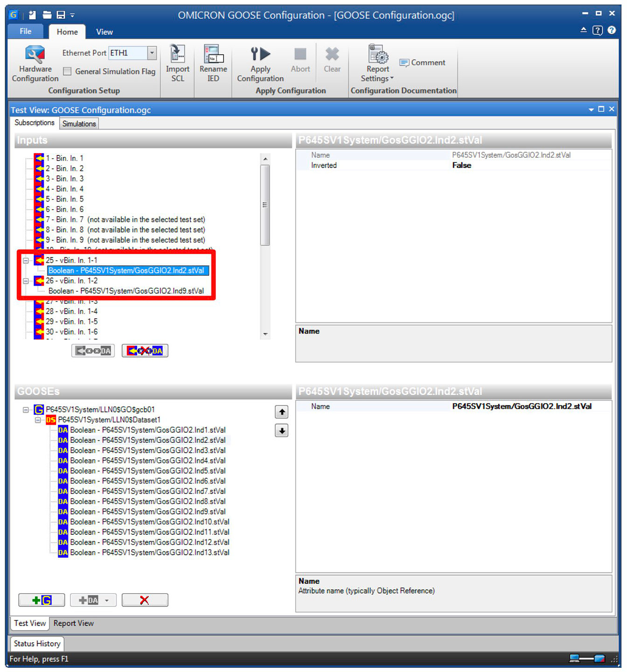This screenshot has height=672, width=627.
Task: Click the Inputs list scroll up arrow
Action: tap(265, 159)
